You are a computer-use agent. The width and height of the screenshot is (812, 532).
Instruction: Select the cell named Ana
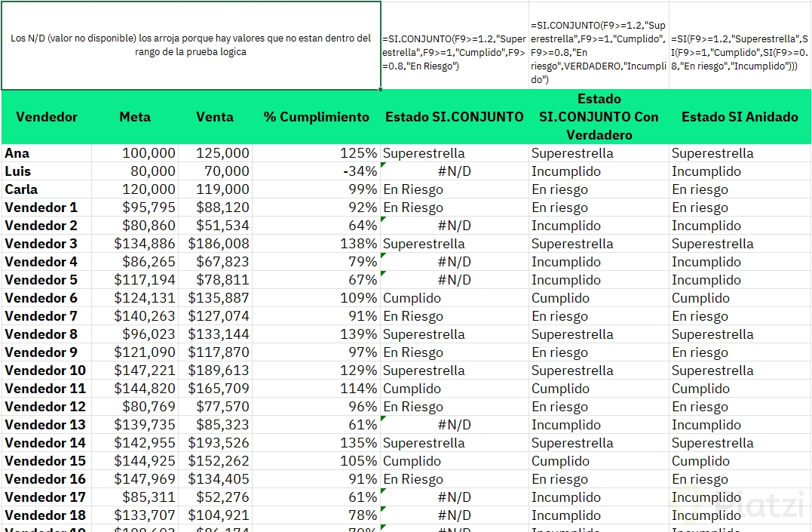coord(47,153)
